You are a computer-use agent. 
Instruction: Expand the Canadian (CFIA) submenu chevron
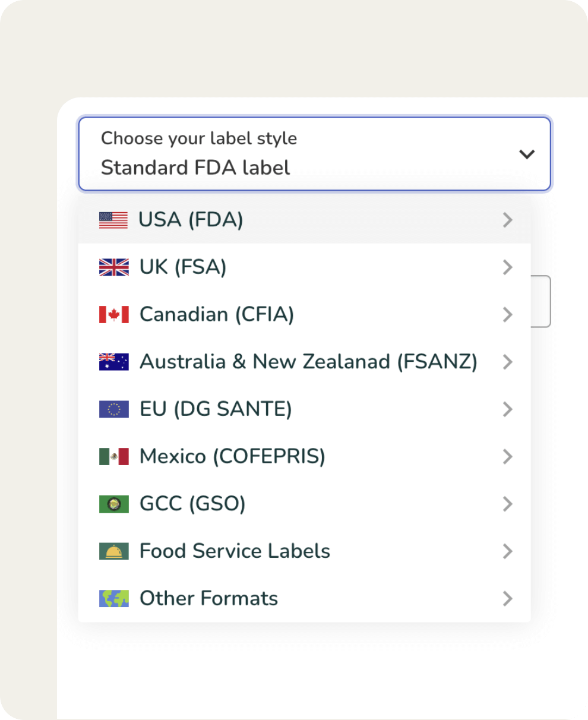coord(507,314)
